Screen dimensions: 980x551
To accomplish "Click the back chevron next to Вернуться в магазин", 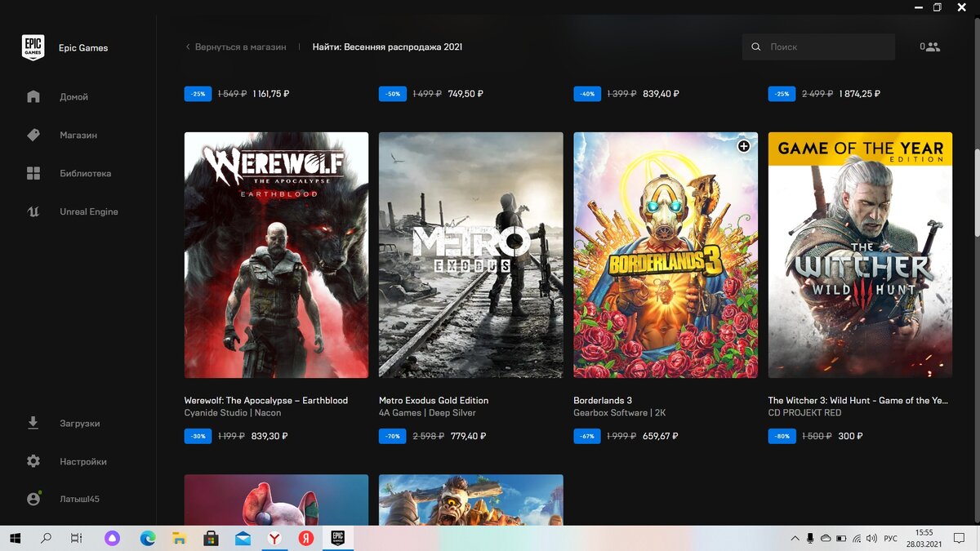I will 188,47.
